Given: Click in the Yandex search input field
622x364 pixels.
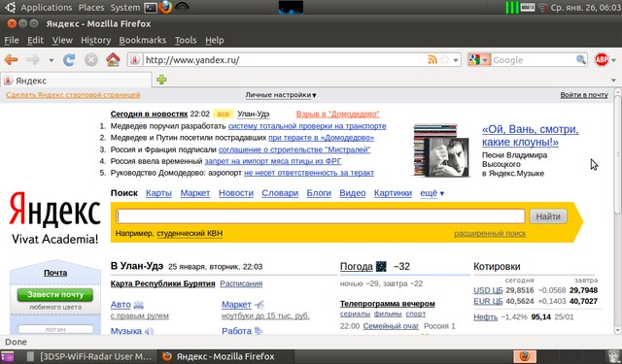Looking at the screenshot, I should (321, 216).
